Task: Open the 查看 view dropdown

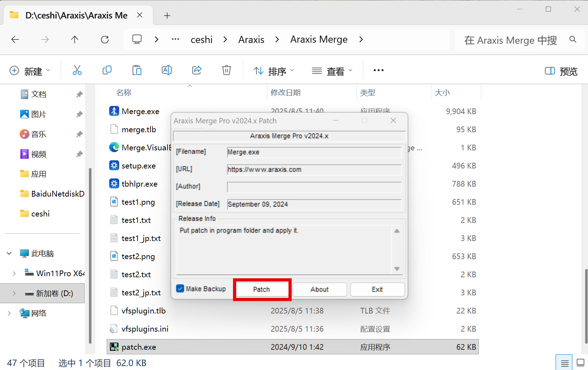Action: pyautogui.click(x=332, y=71)
